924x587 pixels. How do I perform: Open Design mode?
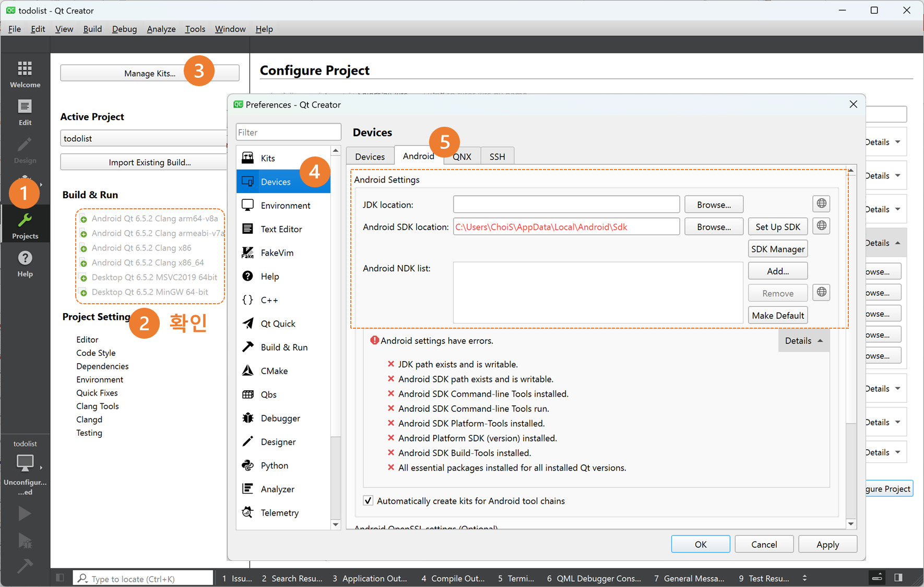pyautogui.click(x=25, y=150)
